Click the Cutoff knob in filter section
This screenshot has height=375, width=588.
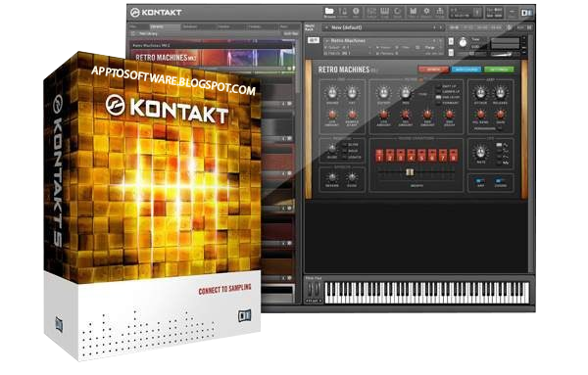point(383,93)
